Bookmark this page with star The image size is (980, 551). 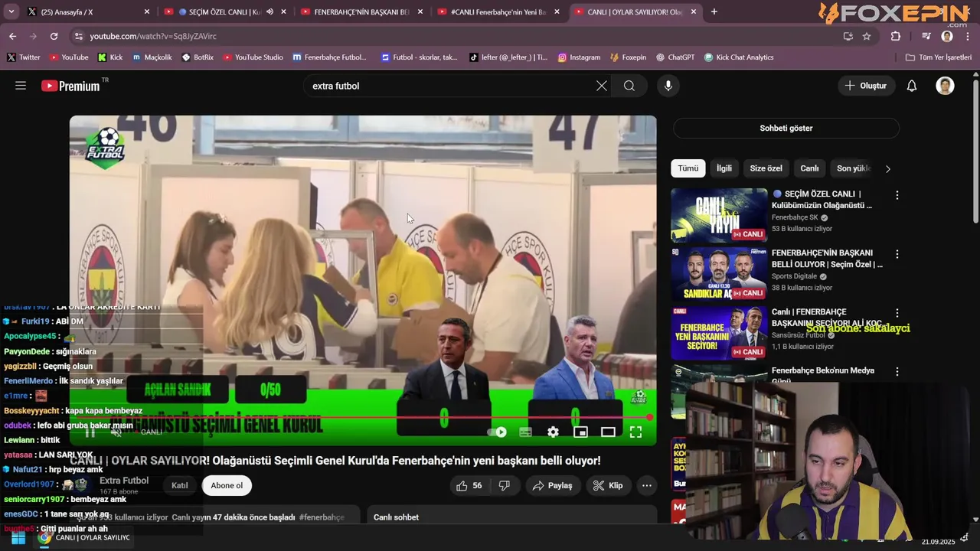click(867, 36)
